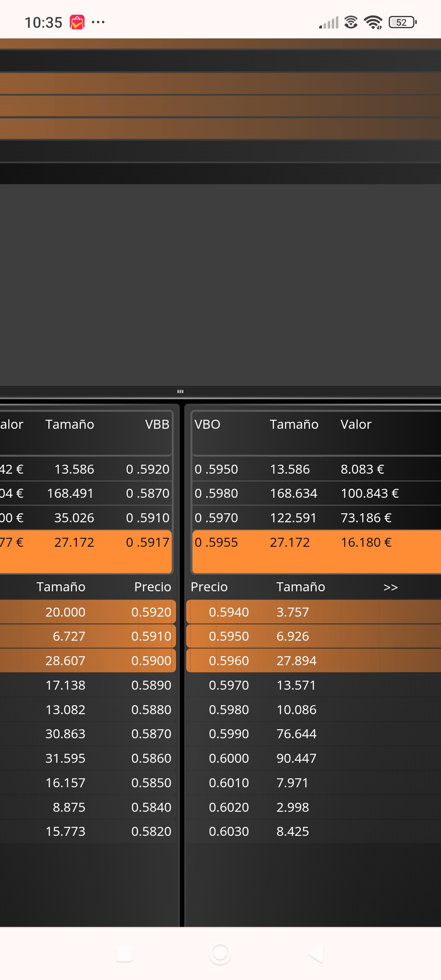Select ask price 0.6030

[229, 831]
